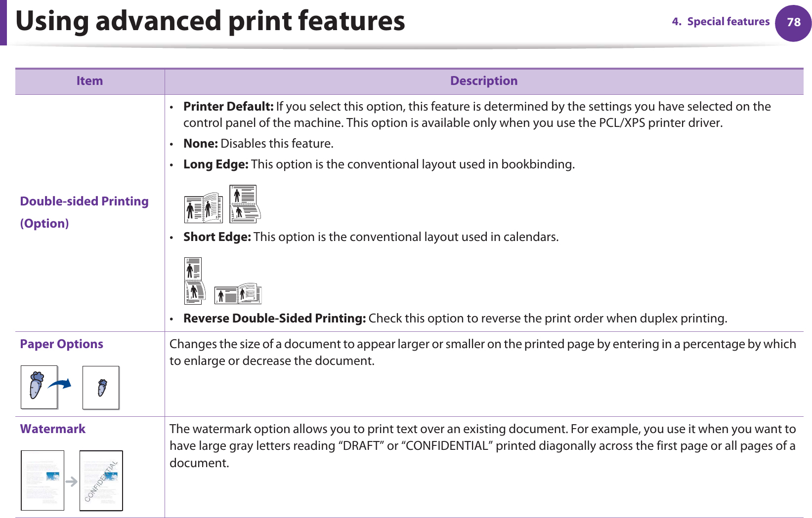Click the large carrot page thumbnail
The height and width of the screenshot is (518, 812).
coord(39,387)
